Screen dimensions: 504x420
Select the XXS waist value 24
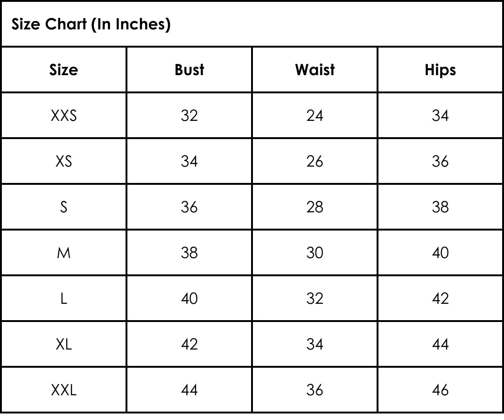click(x=315, y=115)
